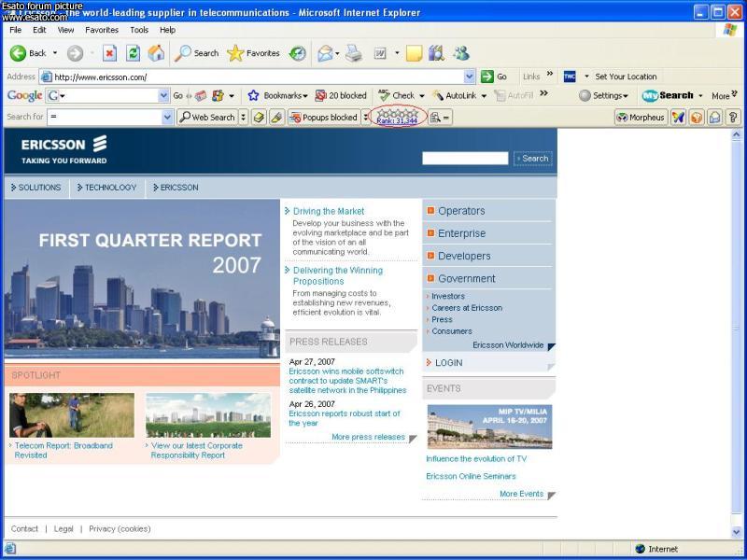
Task: Click the TWC weather channel icon
Action: 570,77
